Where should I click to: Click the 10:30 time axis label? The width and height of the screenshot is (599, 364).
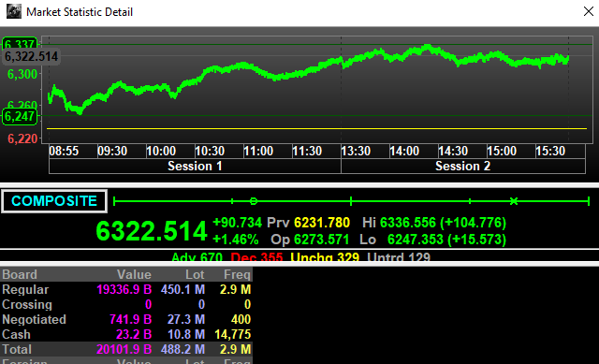(210, 152)
